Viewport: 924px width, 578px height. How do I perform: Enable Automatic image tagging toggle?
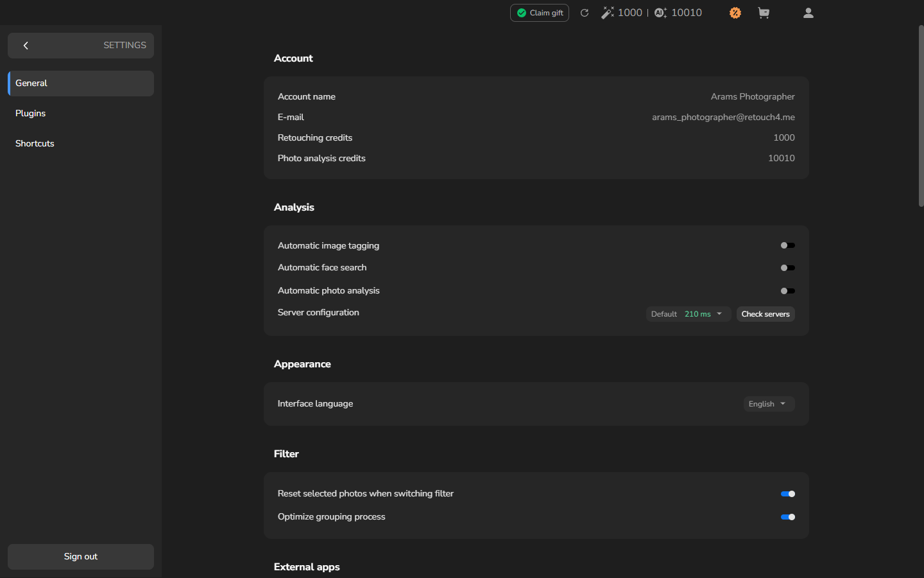pyautogui.click(x=788, y=245)
